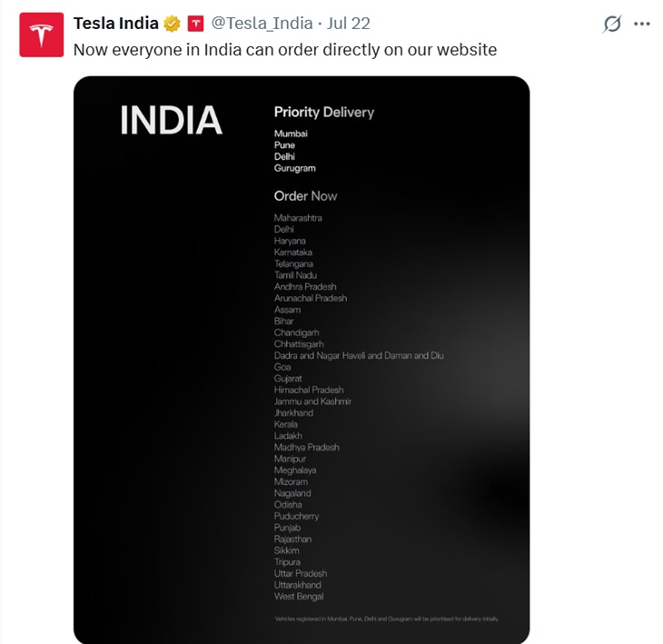
Task: Open the @Tesla_India handle link
Action: [x=262, y=24]
